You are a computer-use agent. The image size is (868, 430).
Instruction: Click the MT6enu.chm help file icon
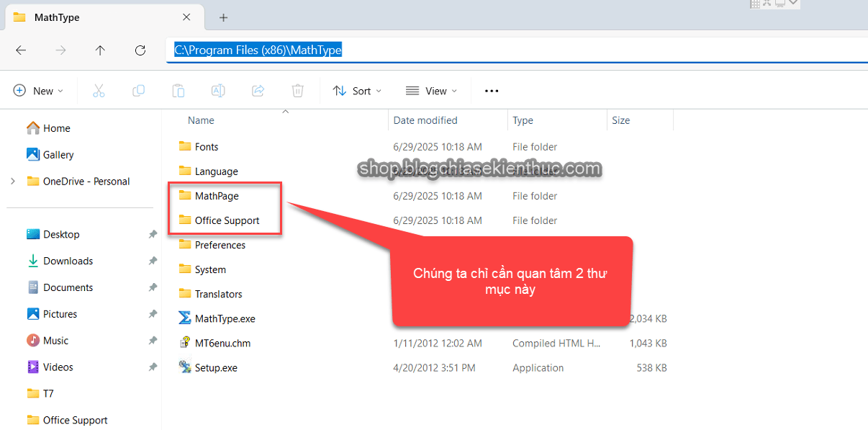(x=185, y=343)
